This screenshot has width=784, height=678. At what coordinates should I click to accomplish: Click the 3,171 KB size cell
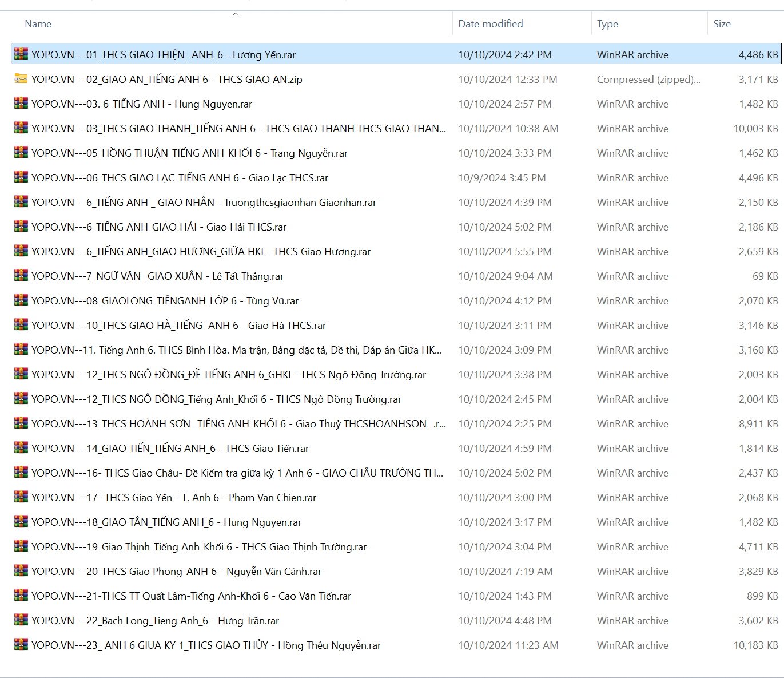pyautogui.click(x=758, y=80)
